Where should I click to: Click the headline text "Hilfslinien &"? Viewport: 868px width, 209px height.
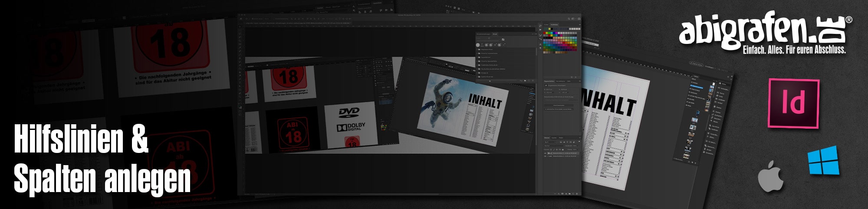(x=81, y=139)
